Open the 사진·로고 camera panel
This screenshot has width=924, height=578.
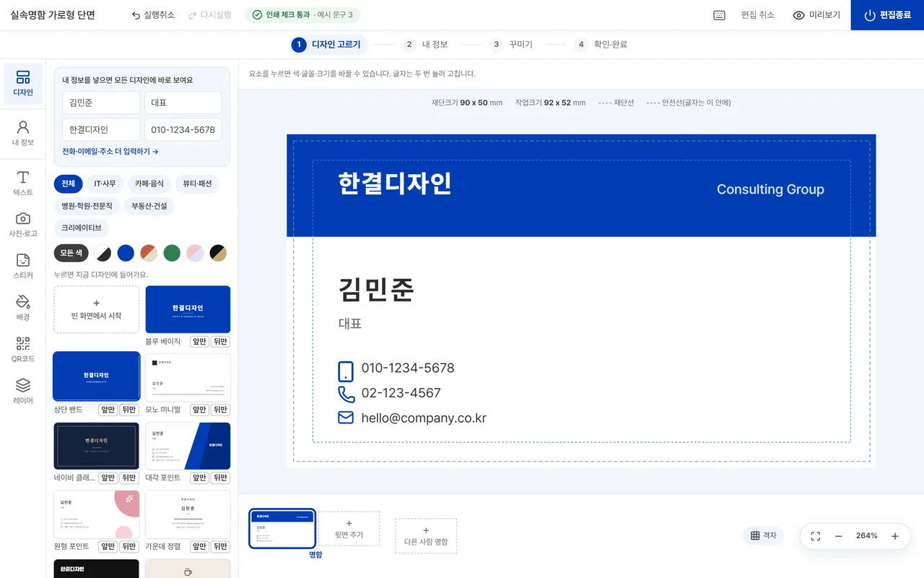[23, 225]
